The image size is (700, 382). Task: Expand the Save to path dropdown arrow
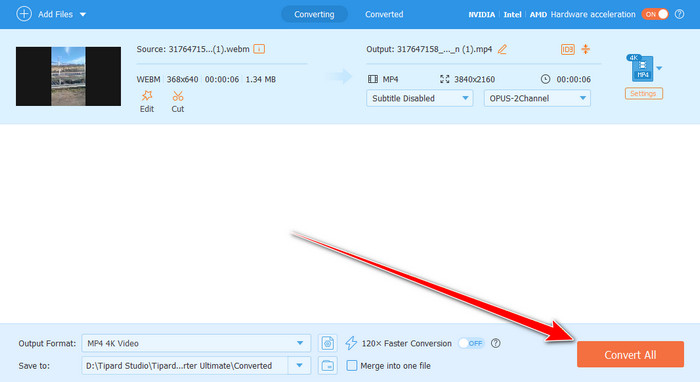[300, 365]
